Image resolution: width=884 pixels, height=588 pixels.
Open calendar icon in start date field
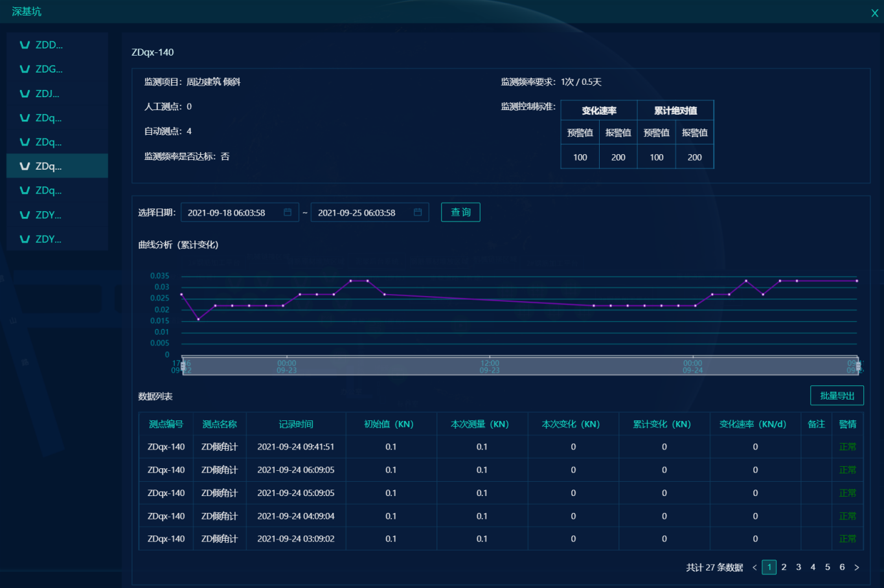[x=288, y=212]
